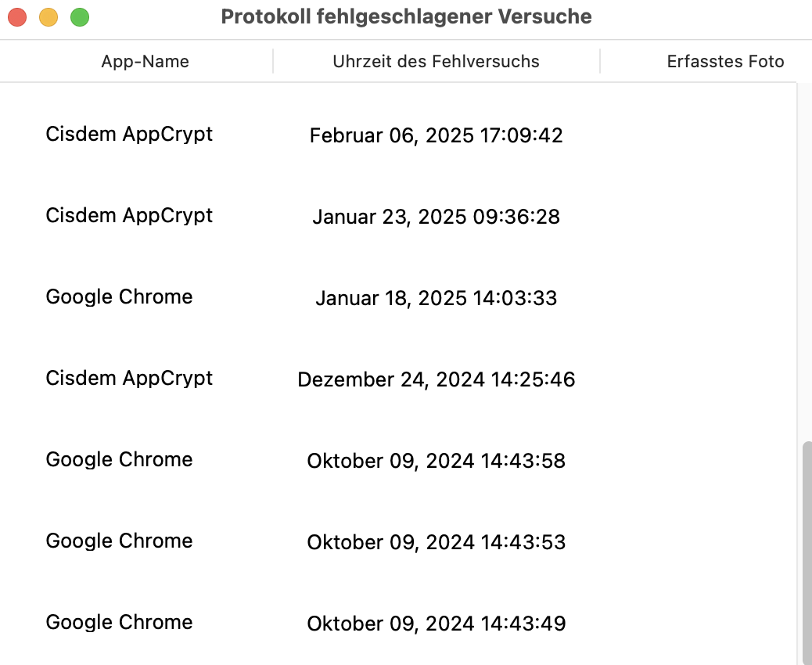
Task: Click the Uhrzeit des Fehlversuchs column header
Action: 436,62
